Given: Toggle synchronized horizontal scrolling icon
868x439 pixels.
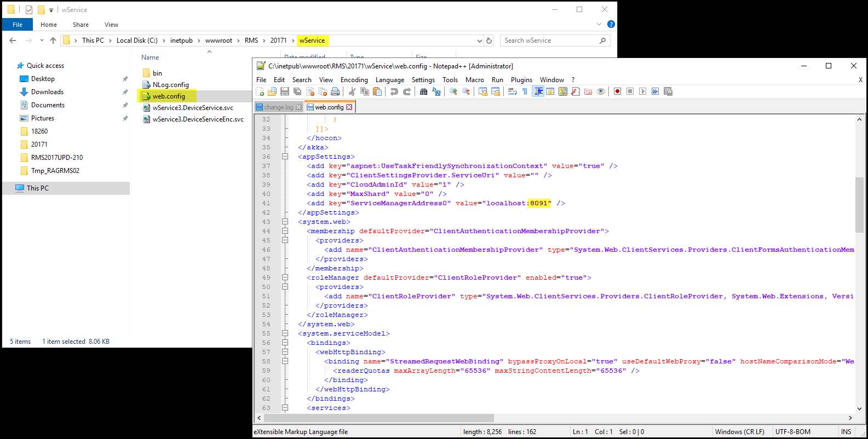Looking at the screenshot, I should [x=496, y=91].
